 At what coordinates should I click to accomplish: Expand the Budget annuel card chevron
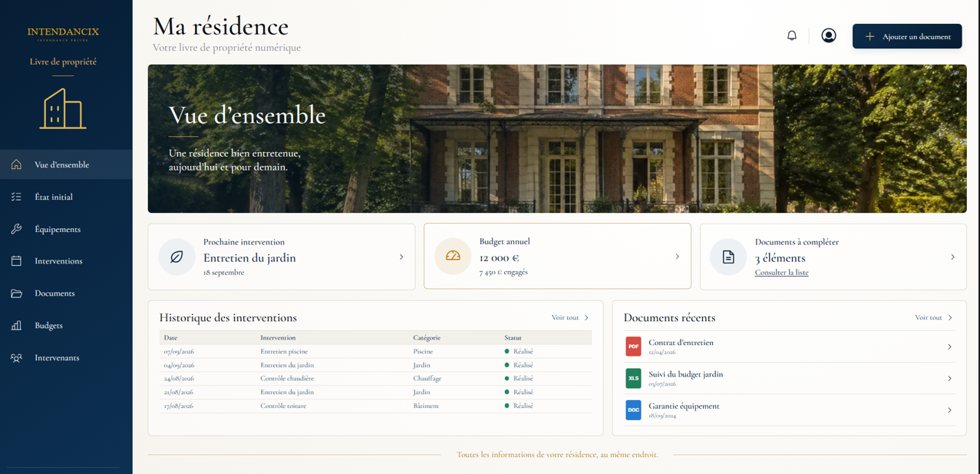pyautogui.click(x=677, y=257)
